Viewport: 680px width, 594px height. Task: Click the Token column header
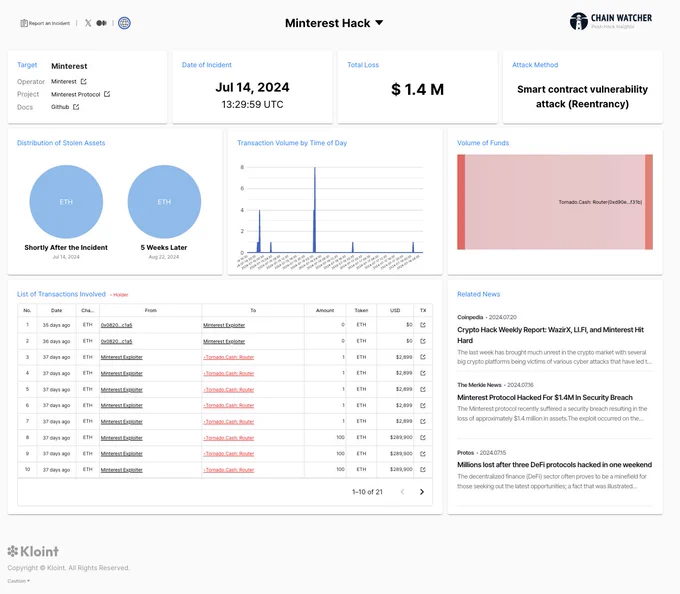point(361,310)
